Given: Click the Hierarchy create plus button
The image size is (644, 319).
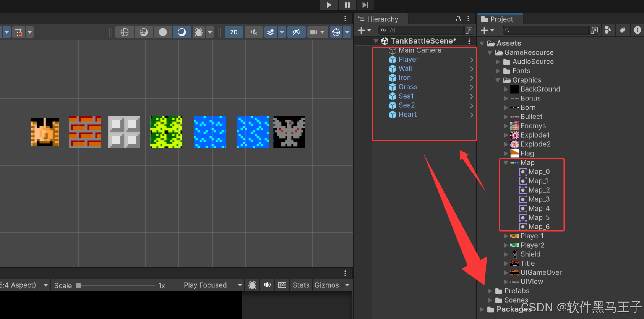Looking at the screenshot, I should (x=364, y=30).
